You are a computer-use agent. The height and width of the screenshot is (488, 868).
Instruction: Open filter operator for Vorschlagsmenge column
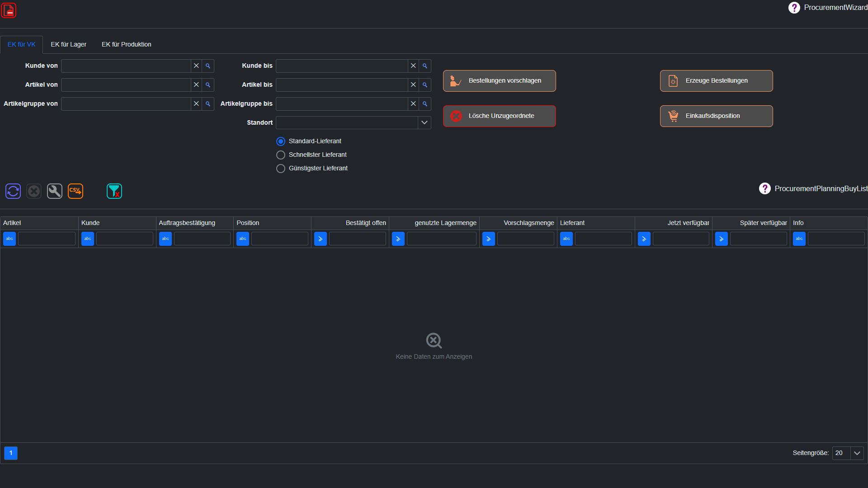[x=489, y=239]
